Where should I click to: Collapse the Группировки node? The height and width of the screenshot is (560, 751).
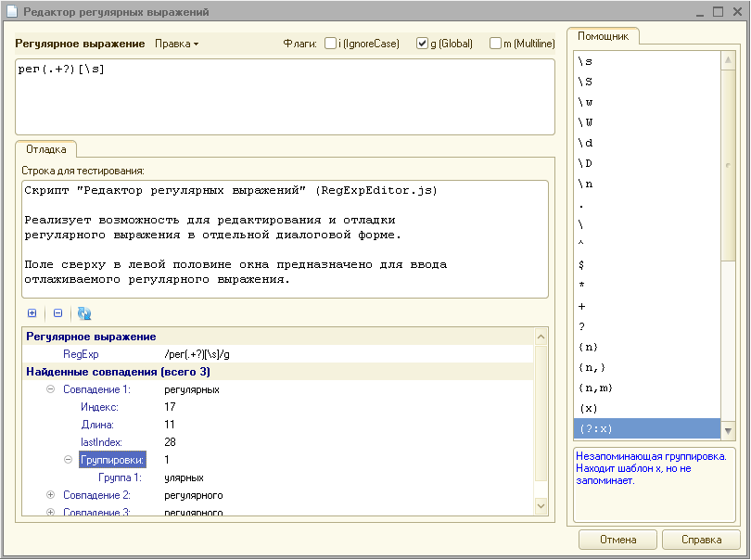69,460
